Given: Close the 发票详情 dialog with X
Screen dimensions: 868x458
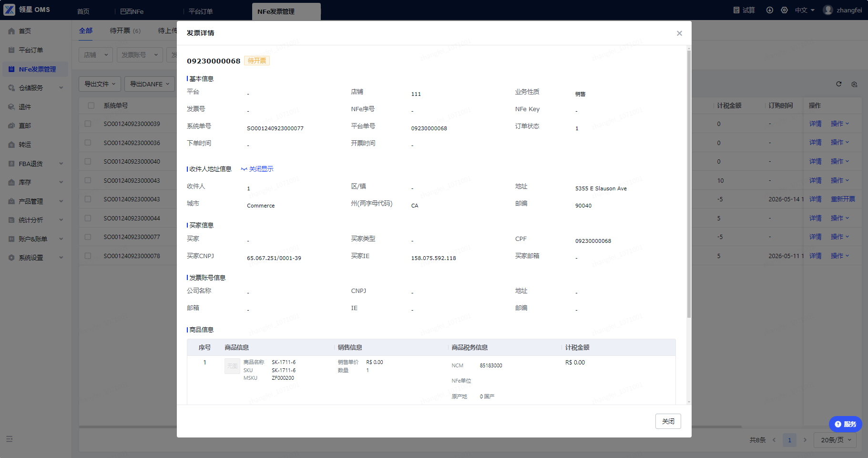Looking at the screenshot, I should coord(679,33).
